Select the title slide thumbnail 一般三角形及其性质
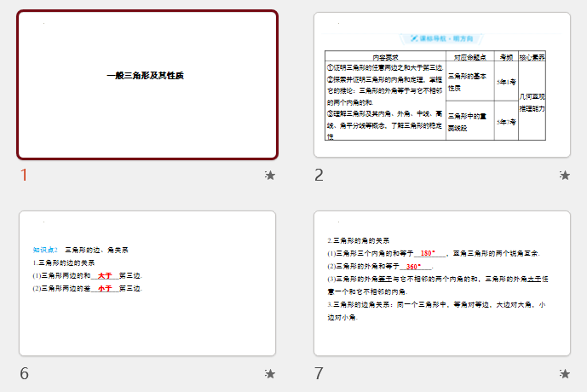587x392 pixels. point(147,84)
